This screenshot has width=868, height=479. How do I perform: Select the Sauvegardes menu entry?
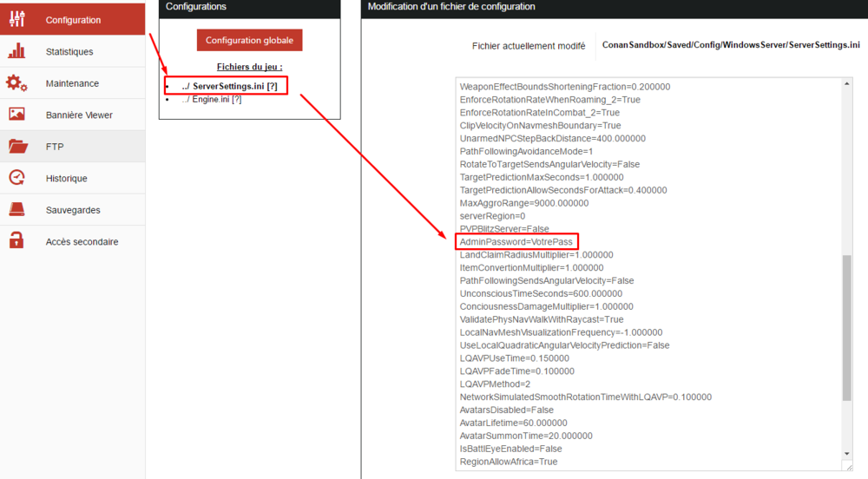pyautogui.click(x=73, y=210)
